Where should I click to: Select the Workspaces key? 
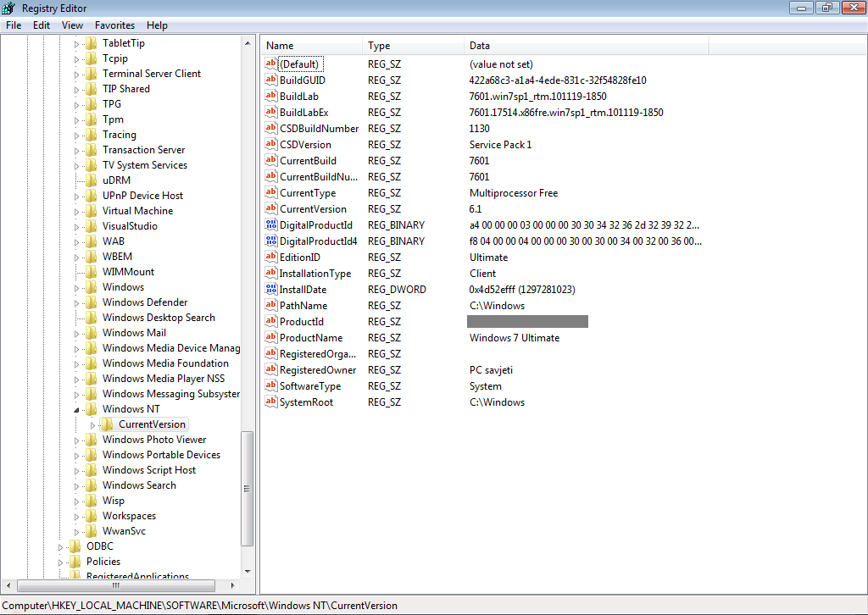click(x=129, y=516)
